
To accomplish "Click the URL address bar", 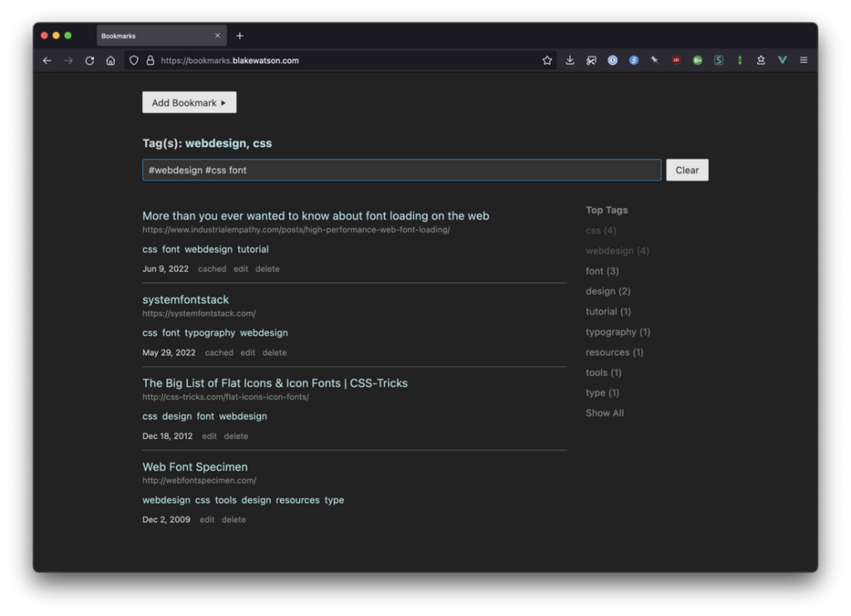I will (x=342, y=60).
